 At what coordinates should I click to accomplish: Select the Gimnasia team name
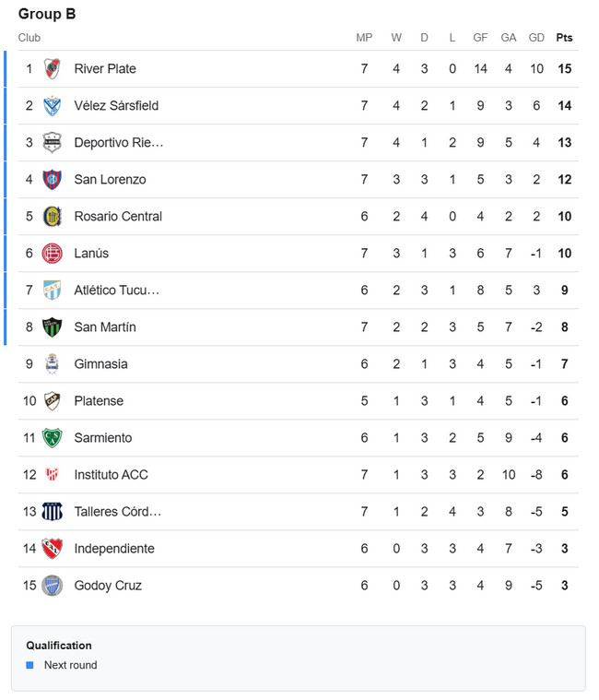pos(100,364)
